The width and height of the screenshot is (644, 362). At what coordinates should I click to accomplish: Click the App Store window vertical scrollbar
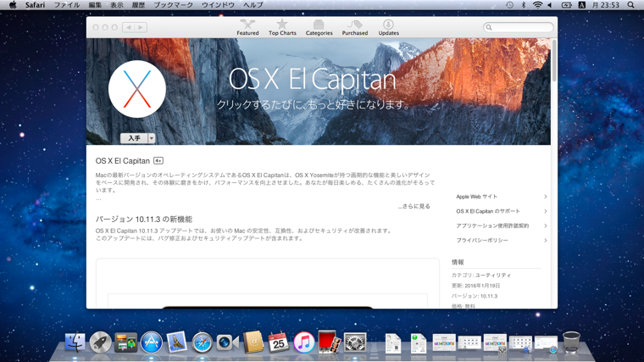pyautogui.click(x=554, y=61)
